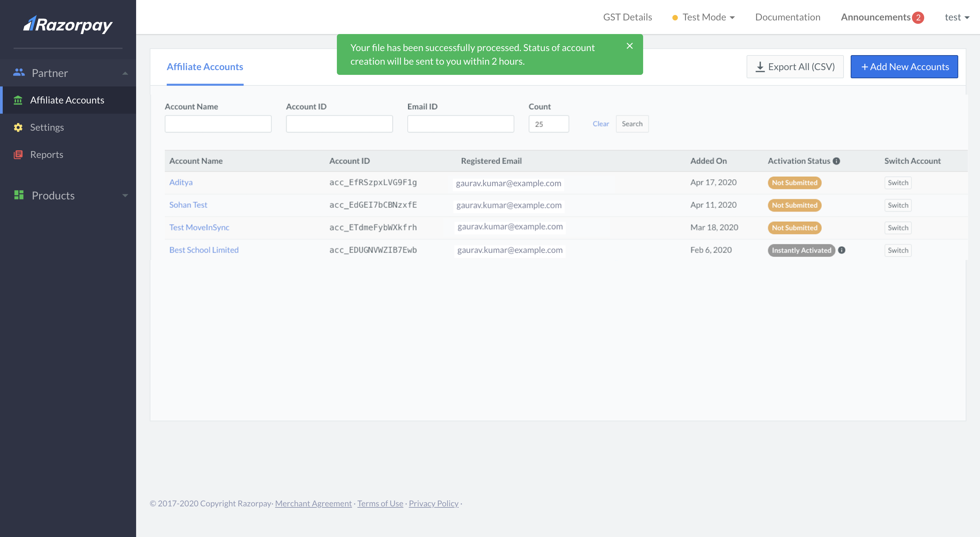Click account ID acc_EdGEI7bCBNzxfE
980x537 pixels.
[373, 205]
